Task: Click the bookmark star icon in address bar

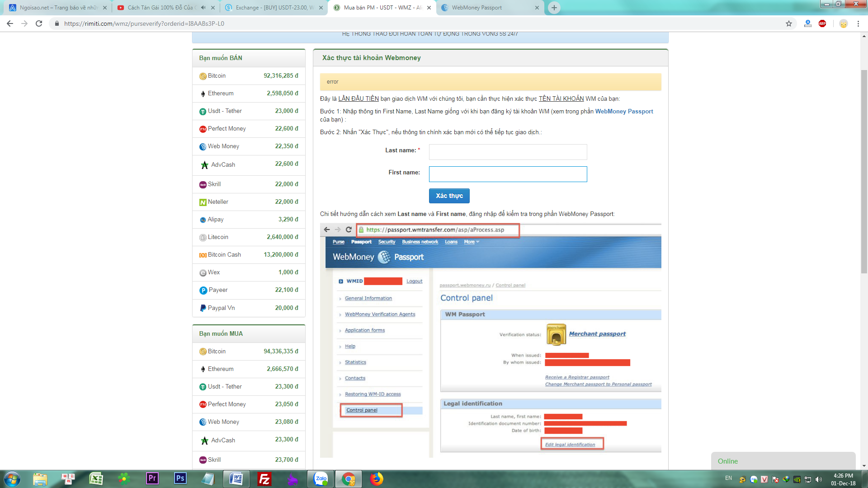Action: point(789,23)
